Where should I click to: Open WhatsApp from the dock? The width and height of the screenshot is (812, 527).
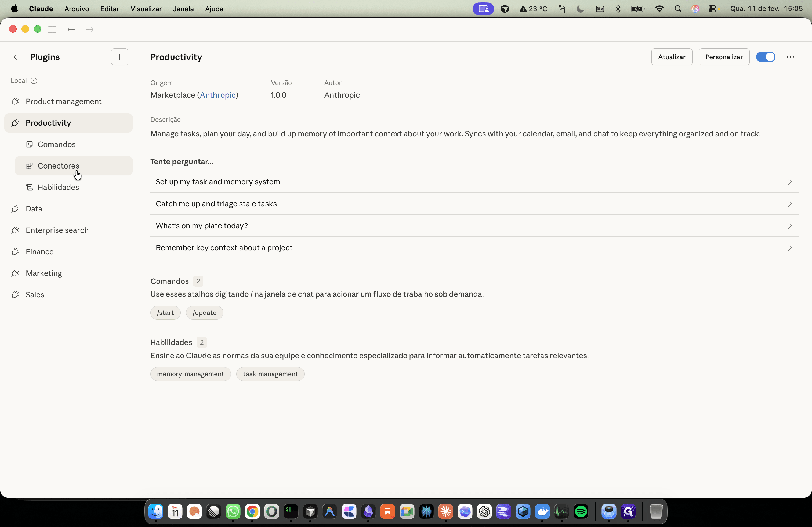coord(233,511)
